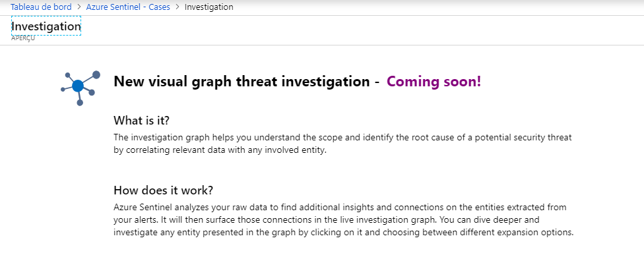Go to Azure Sentinel - Cases breadcrumb

tap(128, 7)
